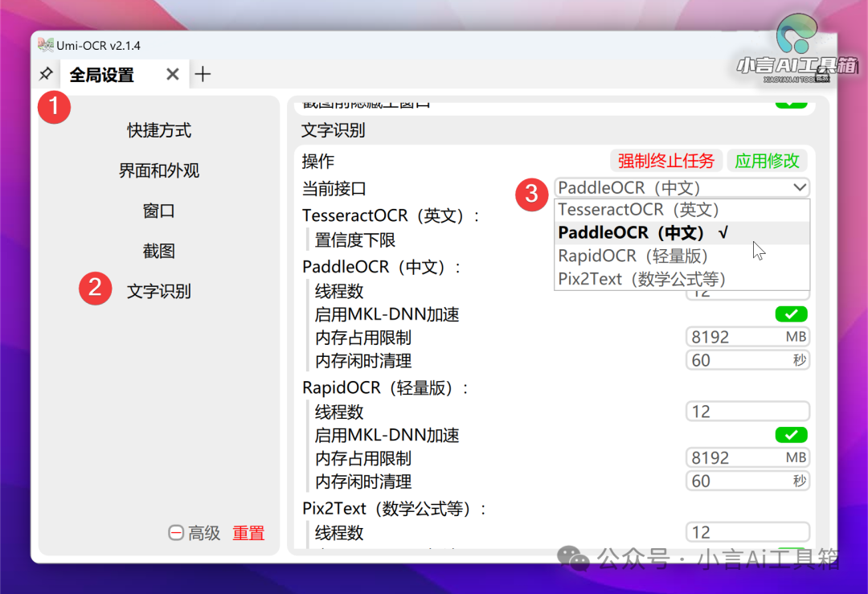Close the 全局设置 tab
This screenshot has width=868, height=594.
point(173,74)
